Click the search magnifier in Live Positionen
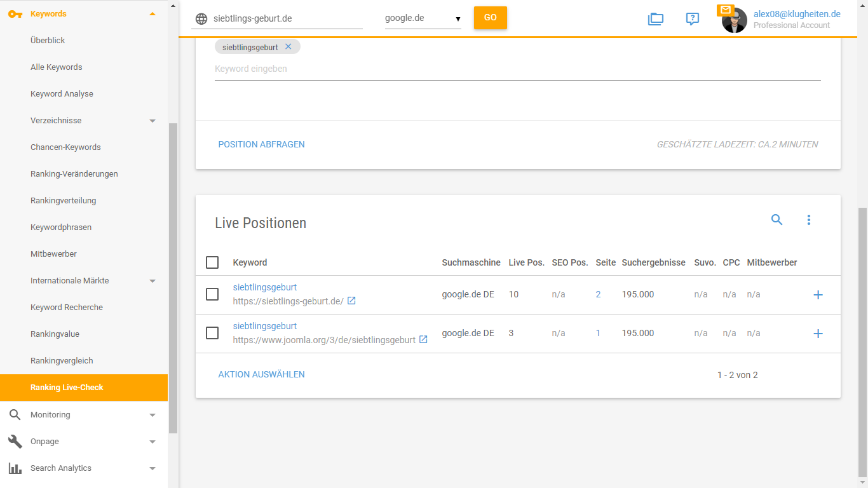The height and width of the screenshot is (488, 868). point(776,220)
